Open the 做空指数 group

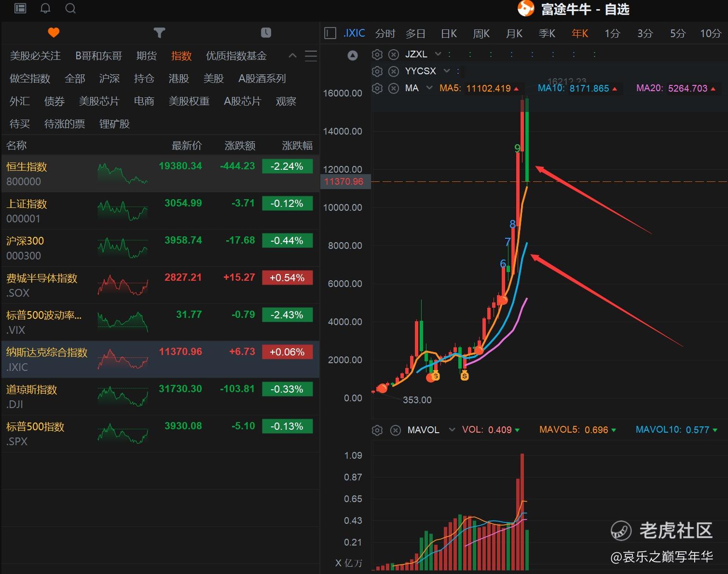30,79
